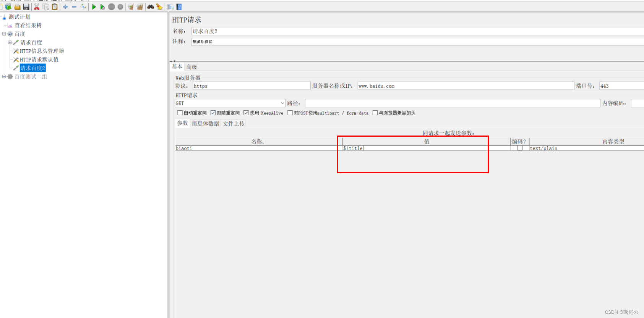The width and height of the screenshot is (644, 318).
Task: Select 百度 thread group node
Action: pyautogui.click(x=20, y=34)
